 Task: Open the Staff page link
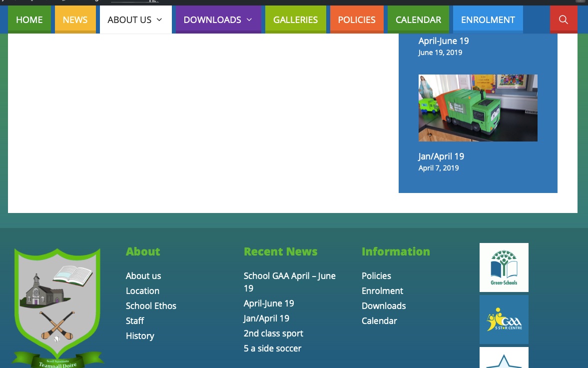click(x=134, y=321)
